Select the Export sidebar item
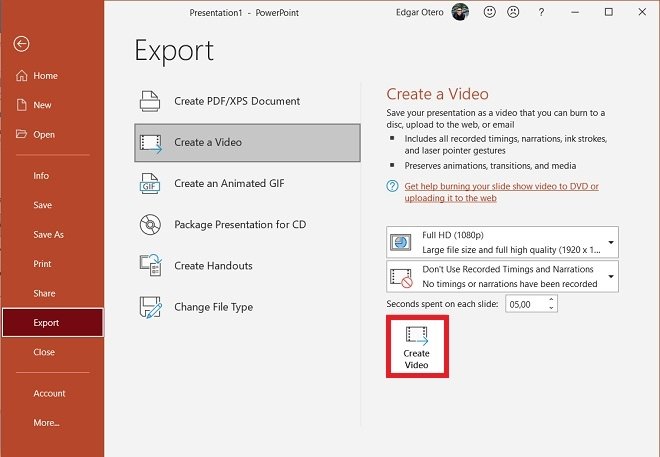Image resolution: width=660 pixels, height=457 pixels. [52, 322]
